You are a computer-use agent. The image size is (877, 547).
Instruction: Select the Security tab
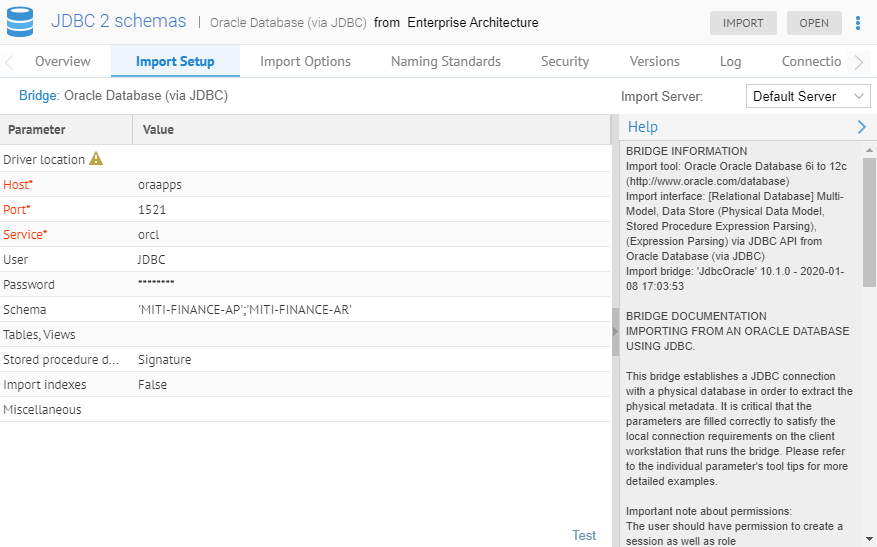pyautogui.click(x=565, y=61)
